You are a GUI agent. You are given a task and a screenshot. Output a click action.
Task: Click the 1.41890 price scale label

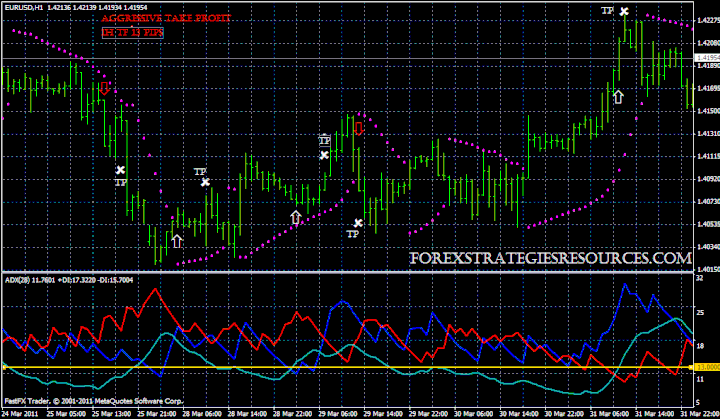tap(708, 66)
